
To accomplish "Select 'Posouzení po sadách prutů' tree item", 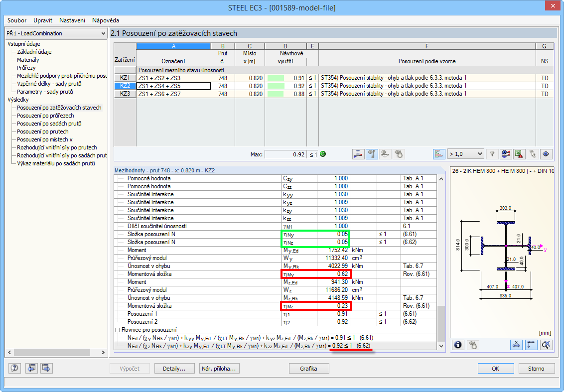I will [x=49, y=124].
